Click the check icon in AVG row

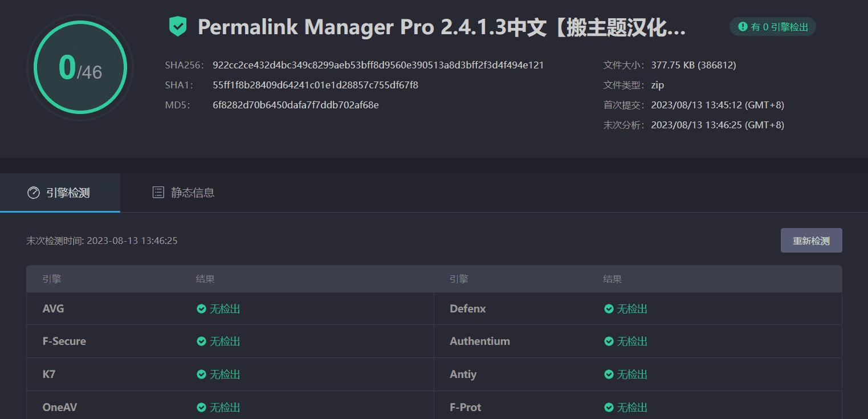tap(201, 309)
